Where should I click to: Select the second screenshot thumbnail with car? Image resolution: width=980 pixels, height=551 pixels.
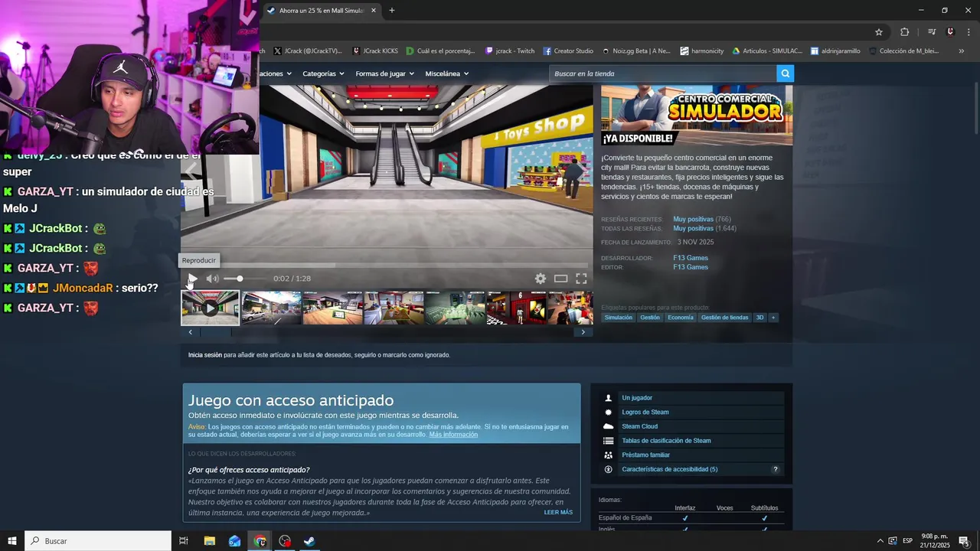point(272,308)
